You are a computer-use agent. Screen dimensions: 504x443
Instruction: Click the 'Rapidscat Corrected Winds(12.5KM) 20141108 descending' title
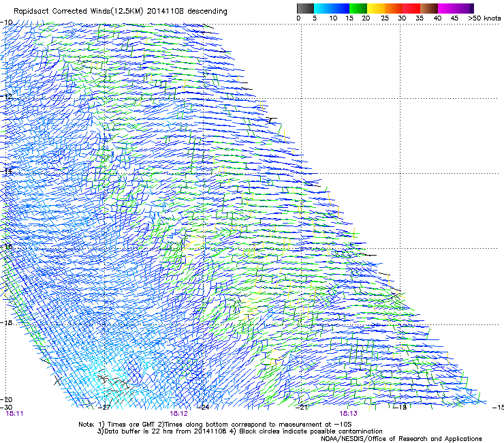pyautogui.click(x=121, y=12)
